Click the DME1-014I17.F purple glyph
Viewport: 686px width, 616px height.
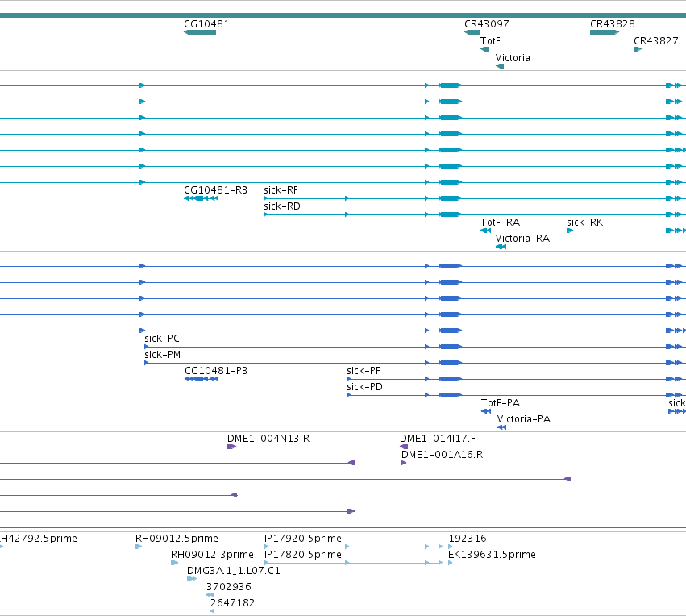[x=404, y=447]
